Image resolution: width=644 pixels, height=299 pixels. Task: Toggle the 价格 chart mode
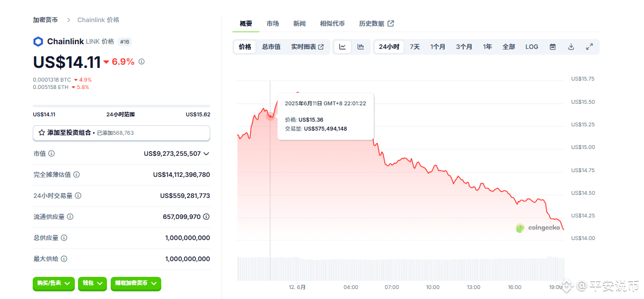(245, 47)
